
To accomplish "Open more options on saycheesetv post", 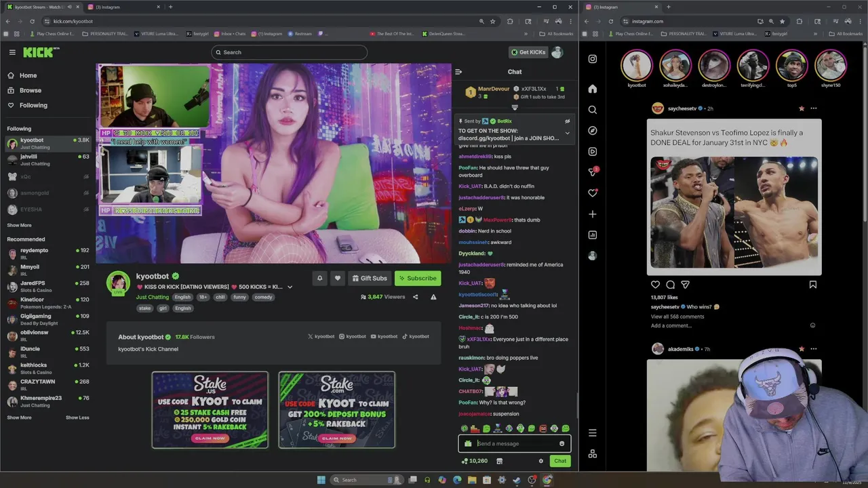I will (x=814, y=108).
